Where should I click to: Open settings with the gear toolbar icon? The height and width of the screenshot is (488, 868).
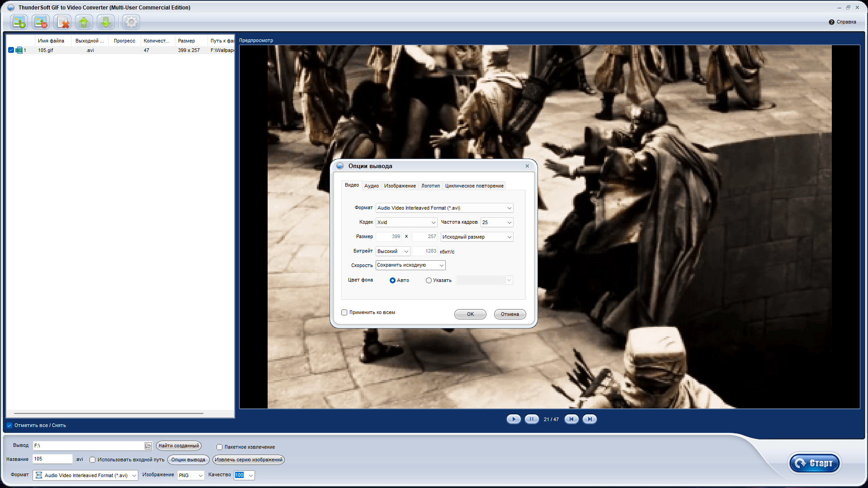click(x=131, y=22)
